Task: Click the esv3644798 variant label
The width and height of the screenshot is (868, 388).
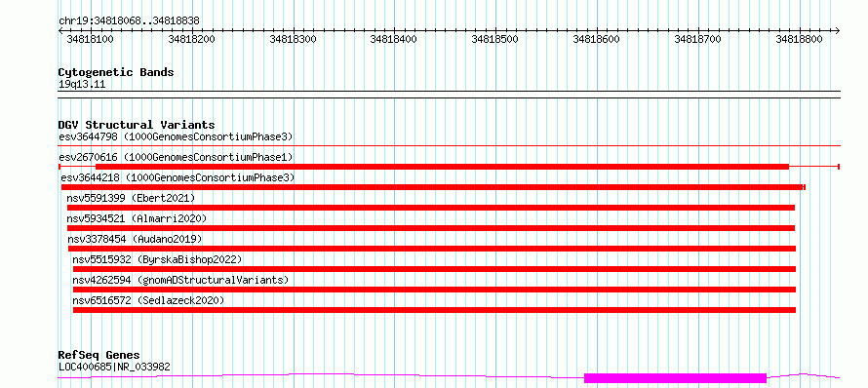Action: 176,136
